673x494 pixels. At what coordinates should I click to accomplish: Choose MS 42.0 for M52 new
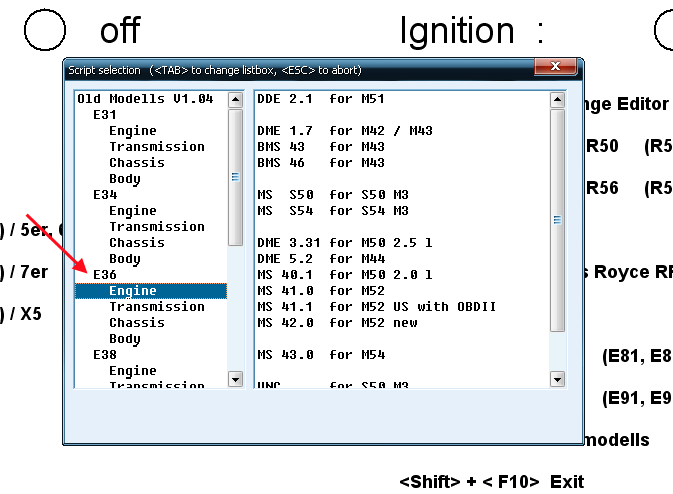pos(337,322)
